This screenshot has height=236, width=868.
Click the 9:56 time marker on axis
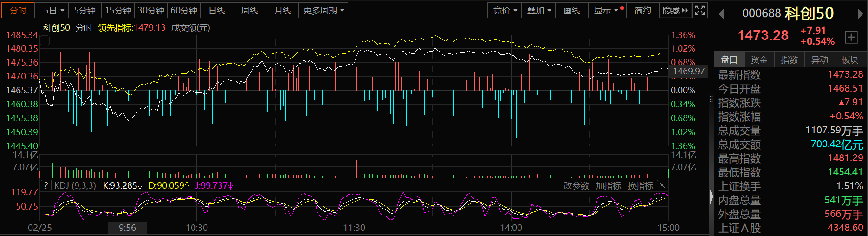pyautogui.click(x=127, y=228)
